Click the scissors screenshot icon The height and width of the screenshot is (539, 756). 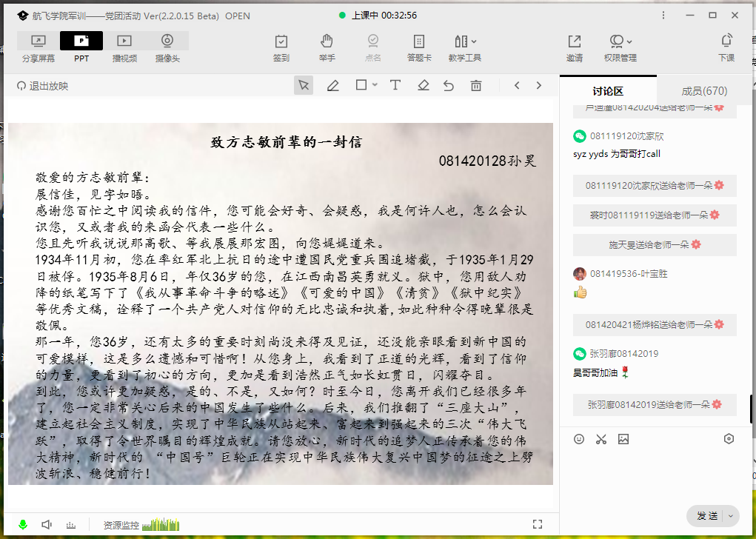[601, 439]
